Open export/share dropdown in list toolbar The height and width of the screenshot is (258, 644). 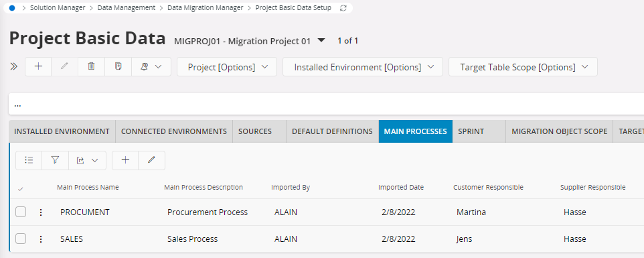click(87, 160)
